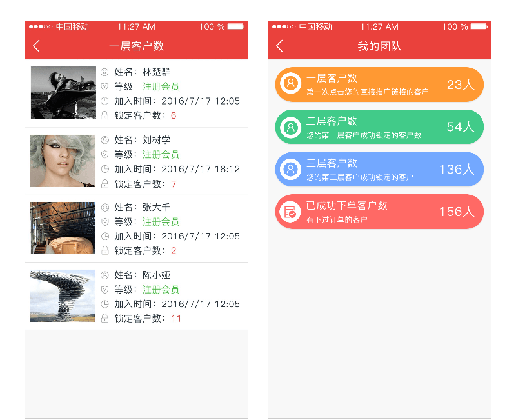
Task: Click person icon beside 姓名：陈小娅
Action: [x=104, y=275]
